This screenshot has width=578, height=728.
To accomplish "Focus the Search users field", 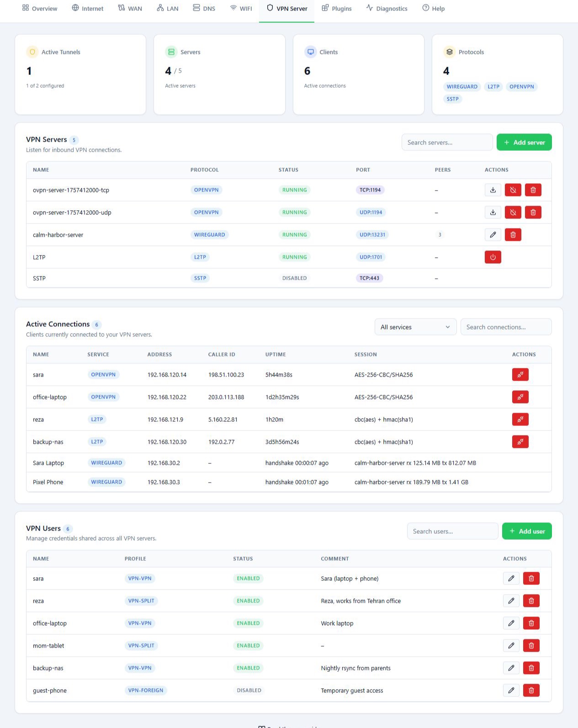I will pos(452,531).
